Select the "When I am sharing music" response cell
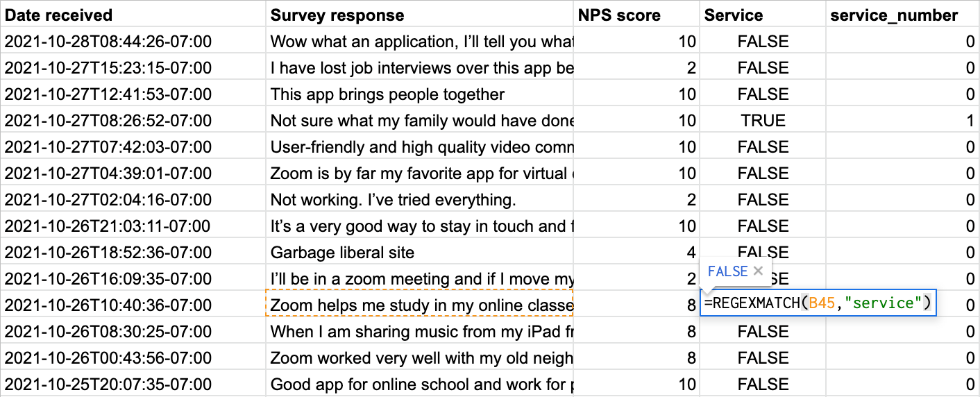980x397 pixels. 419,332
